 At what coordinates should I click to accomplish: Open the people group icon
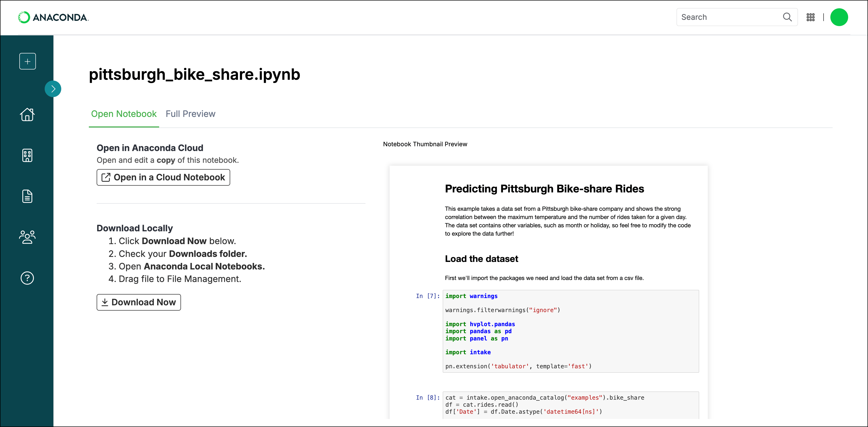[x=27, y=237]
